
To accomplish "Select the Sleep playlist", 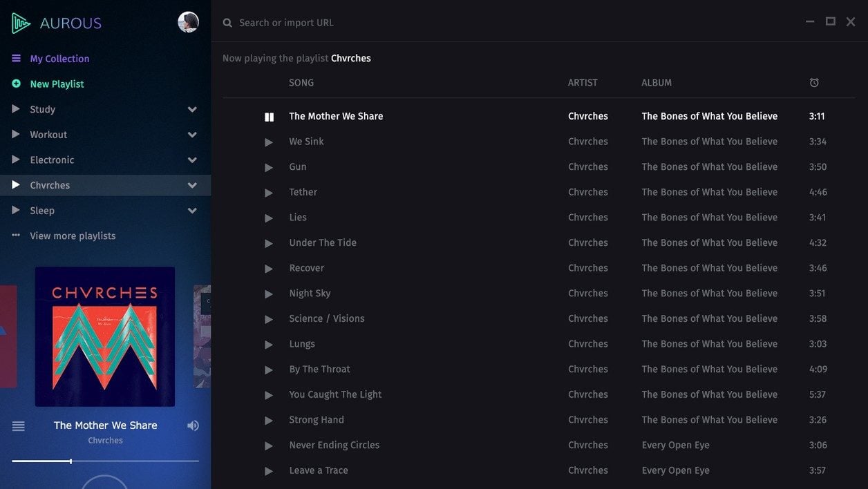I will click(x=42, y=211).
